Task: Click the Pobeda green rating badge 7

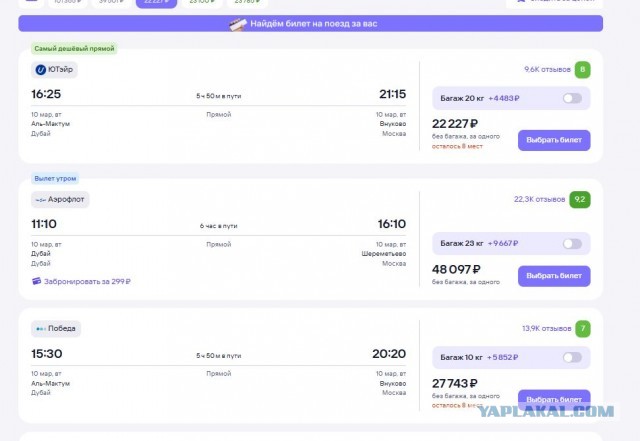Action: pos(583,329)
